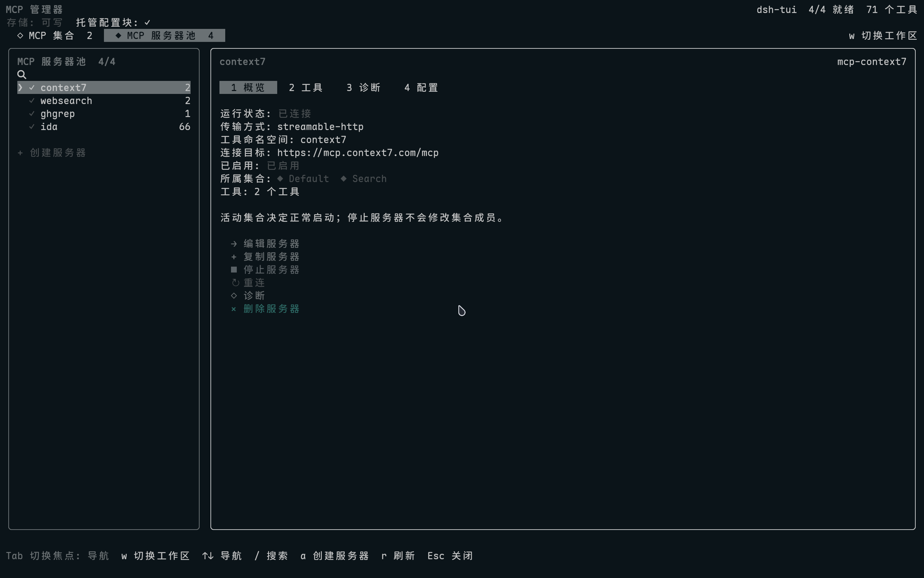
Task: Click the 托管配置块 checkmark in header
Action: click(147, 22)
